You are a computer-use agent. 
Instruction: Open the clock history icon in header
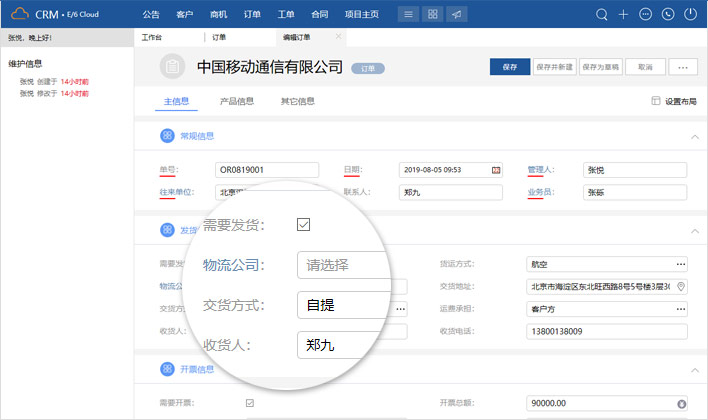[668, 15]
